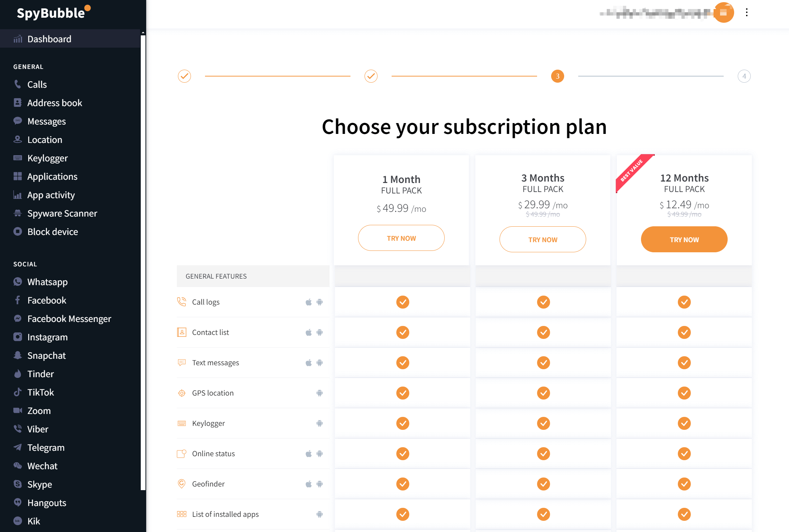
Task: Navigate to App activity section
Action: point(51,194)
